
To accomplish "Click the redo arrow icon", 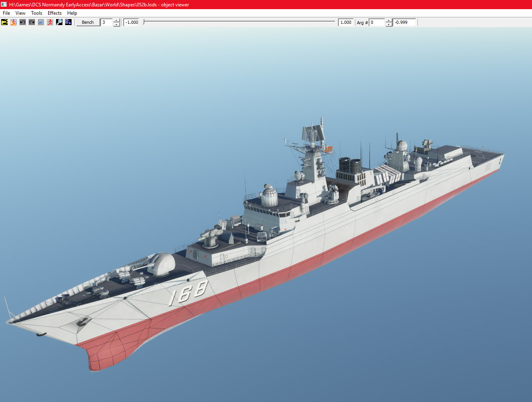I will [x=32, y=22].
